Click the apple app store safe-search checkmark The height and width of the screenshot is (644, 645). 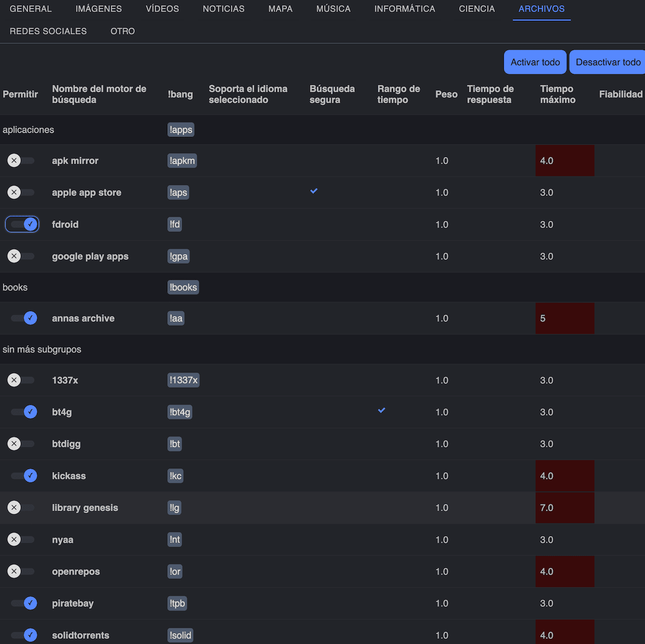pos(314,191)
